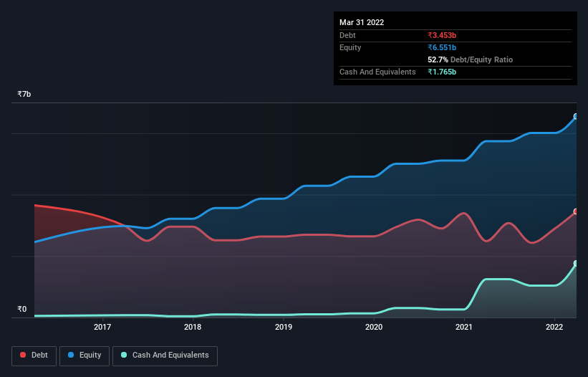This screenshot has width=588, height=377.
Task: Click the red Debt endpoint marker
Action: tap(576, 211)
